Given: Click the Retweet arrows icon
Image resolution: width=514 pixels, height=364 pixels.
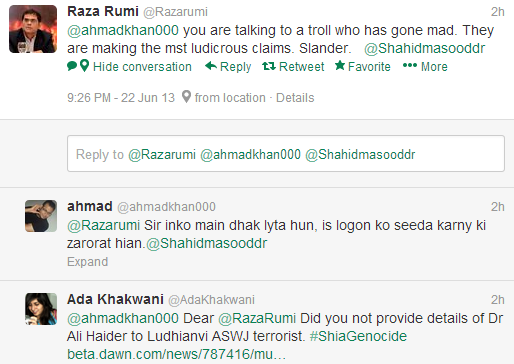Looking at the screenshot, I should pyautogui.click(x=269, y=66).
